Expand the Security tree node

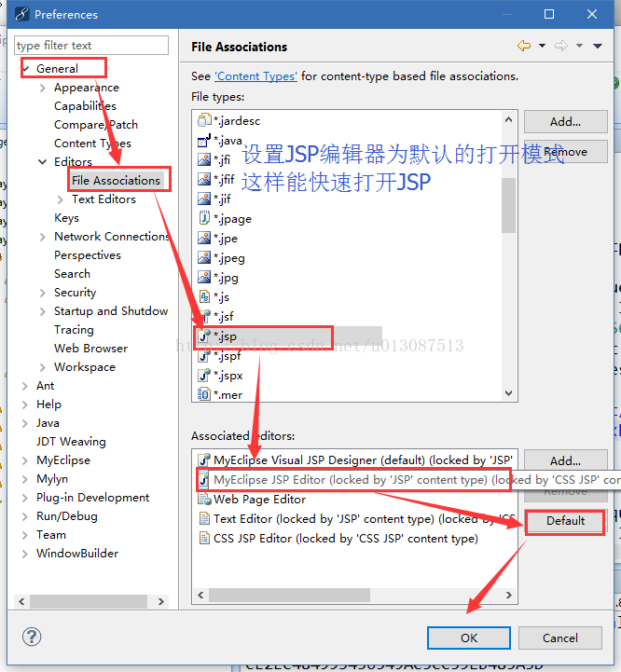point(43,294)
